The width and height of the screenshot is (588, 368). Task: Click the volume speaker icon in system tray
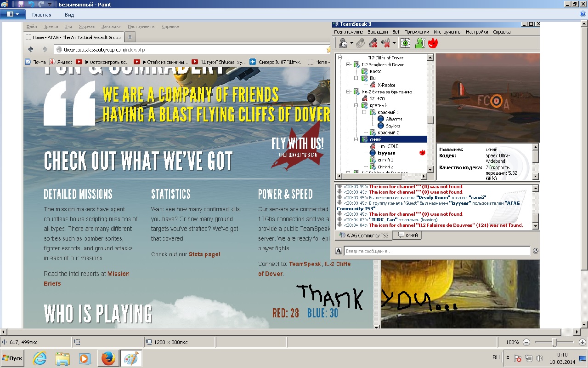pyautogui.click(x=539, y=358)
